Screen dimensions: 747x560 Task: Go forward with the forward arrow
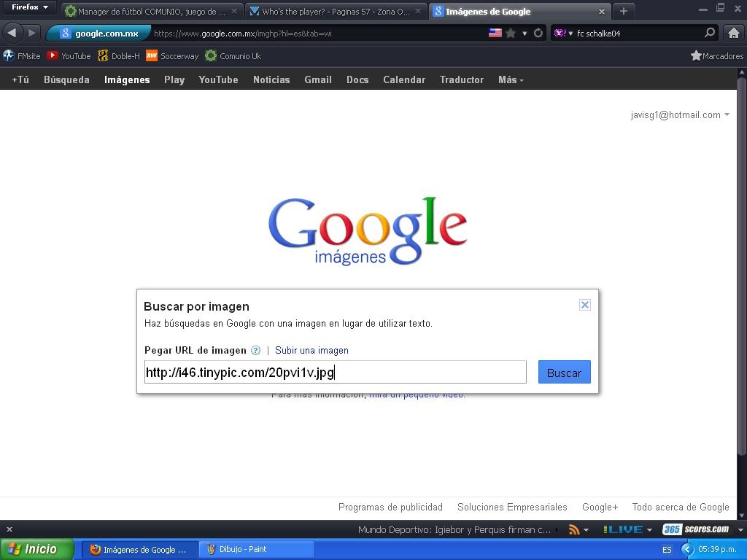pos(31,33)
